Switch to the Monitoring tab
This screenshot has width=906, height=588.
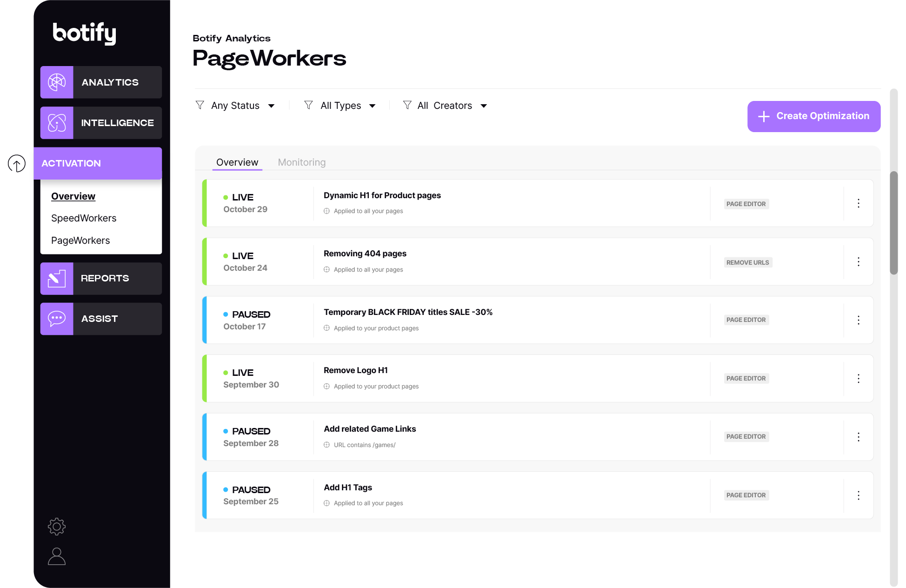click(x=301, y=162)
